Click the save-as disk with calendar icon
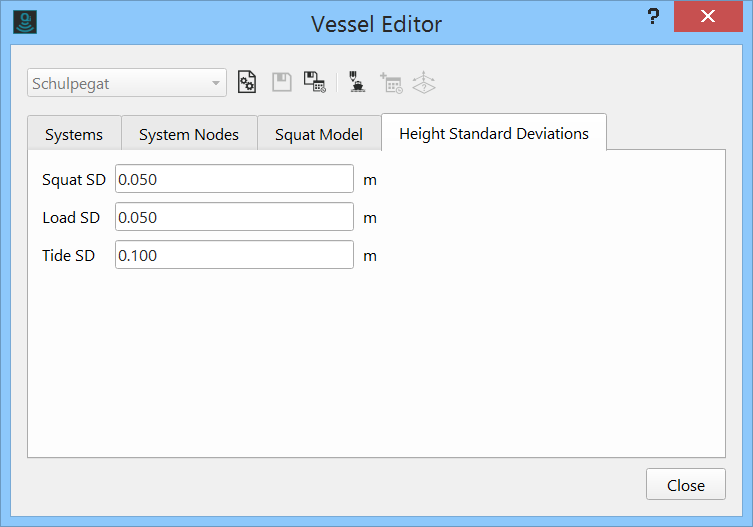Screen dimensions: 753x527 [x=315, y=83]
